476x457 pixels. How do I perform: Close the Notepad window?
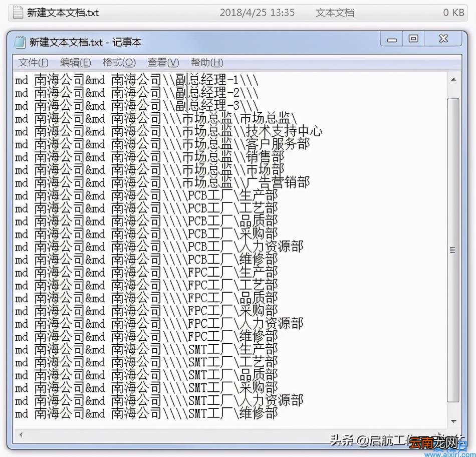tap(443, 39)
